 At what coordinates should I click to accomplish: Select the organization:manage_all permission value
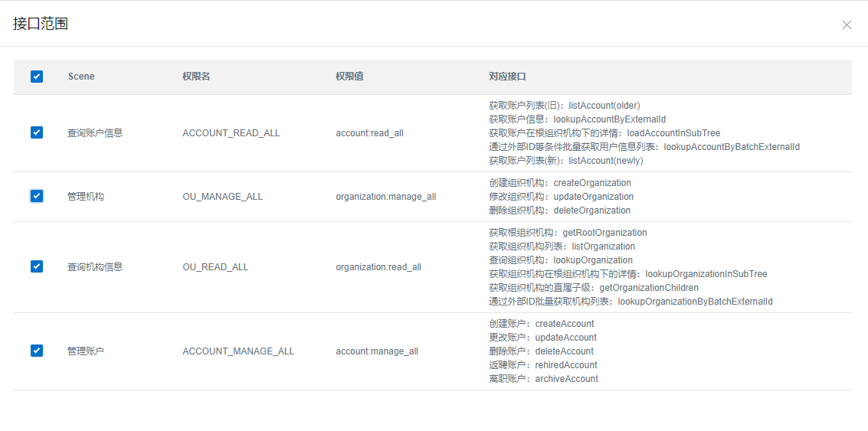point(385,197)
